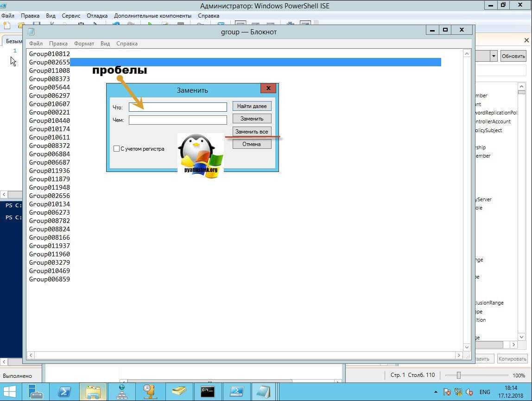Launch the pinned PowerShell taskbar icon
Image resolution: width=532 pixels, height=401 pixels.
click(64, 392)
